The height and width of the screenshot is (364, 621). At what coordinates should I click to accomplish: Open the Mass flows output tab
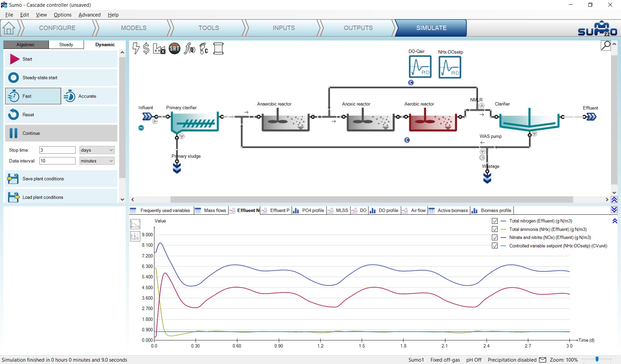pos(211,210)
